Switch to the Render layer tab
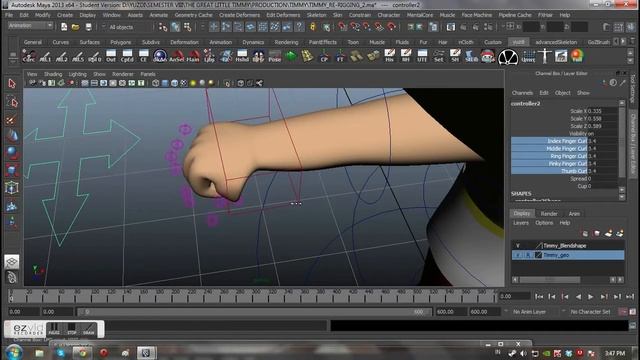This screenshot has height=360, width=640. tap(549, 213)
